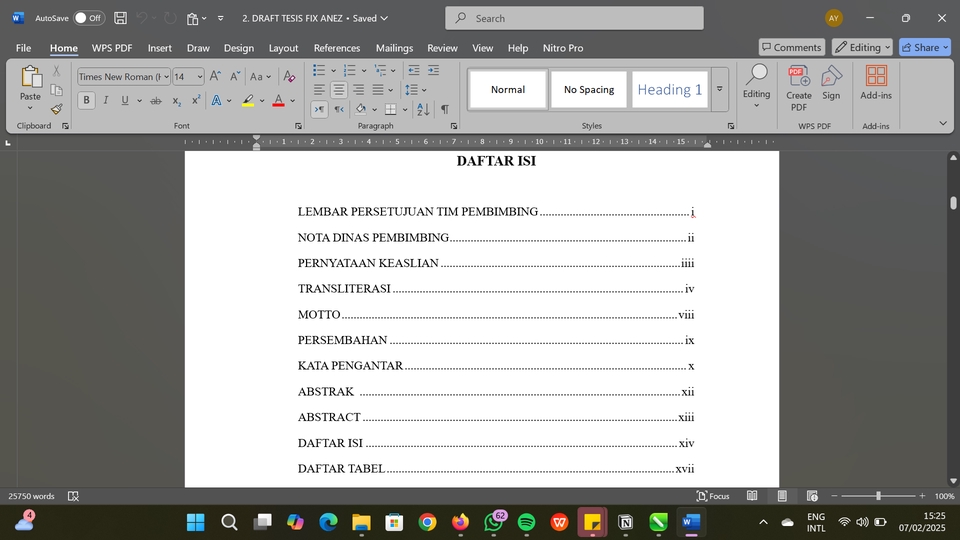Click the Save icon in title bar

[x=121, y=18]
